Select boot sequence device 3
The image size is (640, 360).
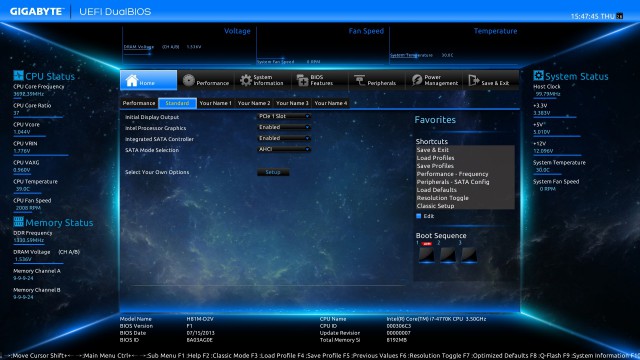point(469,255)
